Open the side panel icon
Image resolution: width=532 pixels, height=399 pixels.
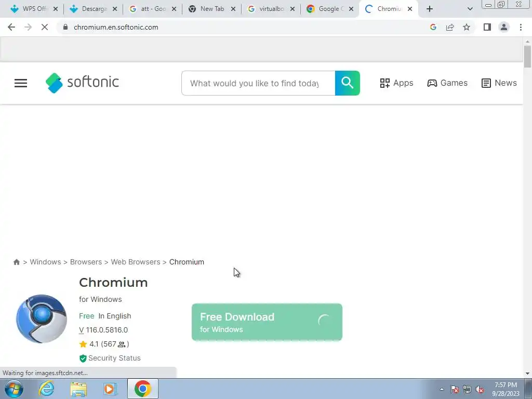(487, 27)
